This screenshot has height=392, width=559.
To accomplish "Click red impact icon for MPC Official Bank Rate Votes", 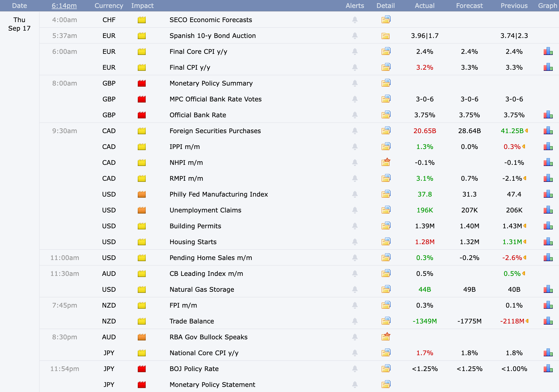I will coord(142,99).
